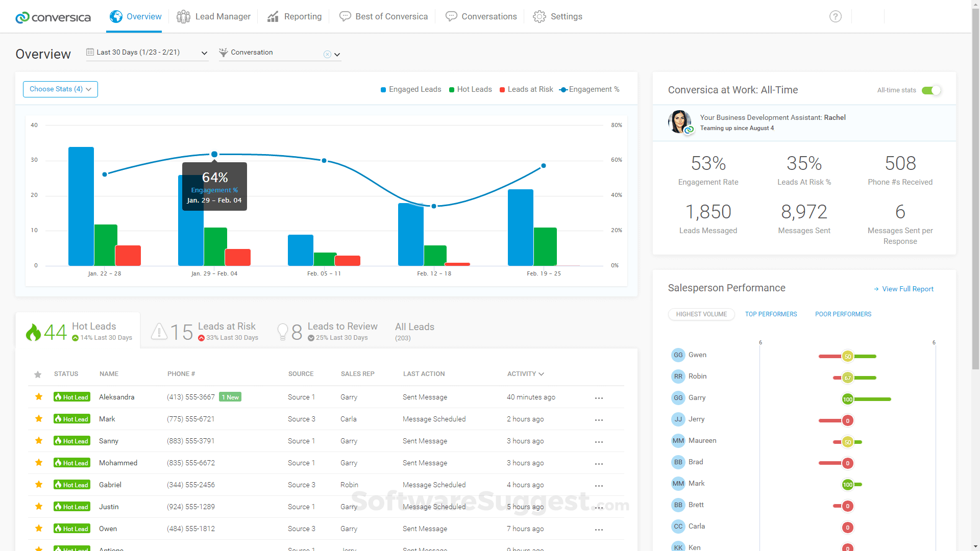This screenshot has width=980, height=551.
Task: Toggle the All-time stats switch
Action: pos(931,90)
